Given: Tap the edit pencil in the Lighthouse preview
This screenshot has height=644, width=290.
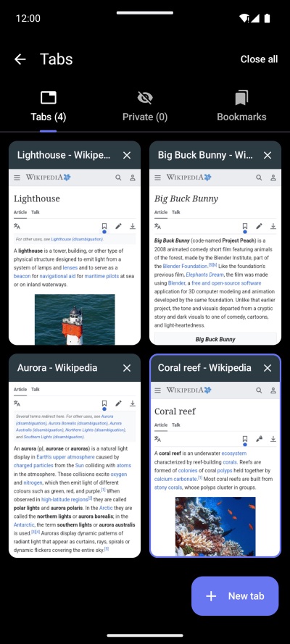Looking at the screenshot, I should (x=118, y=226).
